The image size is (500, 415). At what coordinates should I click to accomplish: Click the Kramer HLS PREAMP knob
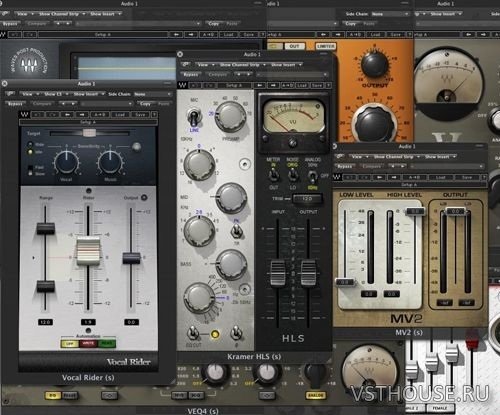tap(230, 116)
